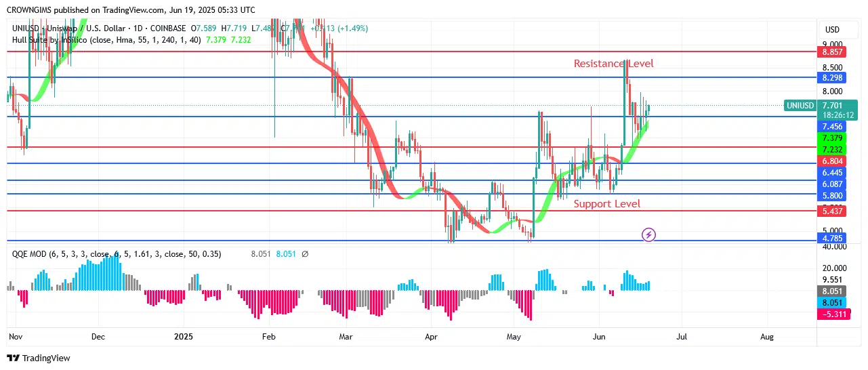Click the Feb label on time axis
The width and height of the screenshot is (868, 370).
pyautogui.click(x=268, y=336)
